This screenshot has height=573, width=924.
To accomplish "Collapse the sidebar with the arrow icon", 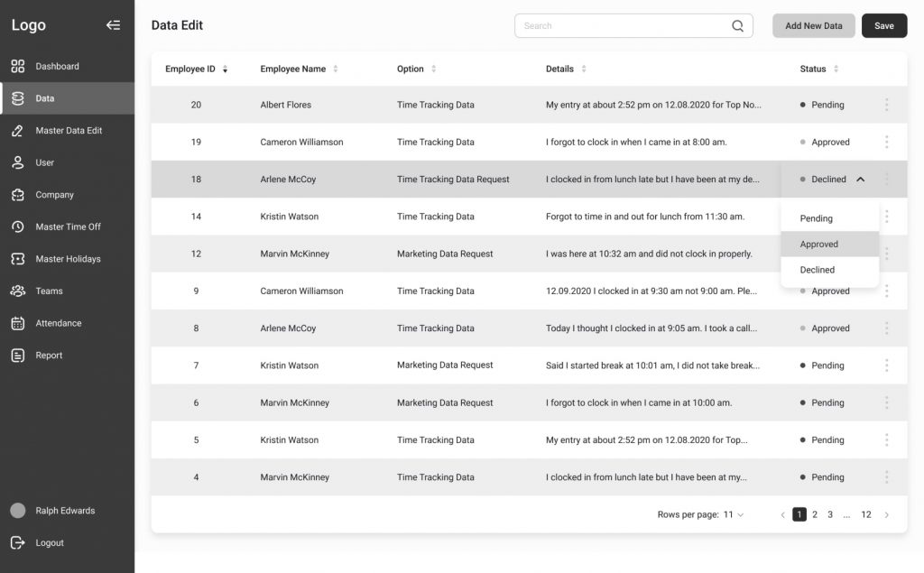I will [113, 25].
